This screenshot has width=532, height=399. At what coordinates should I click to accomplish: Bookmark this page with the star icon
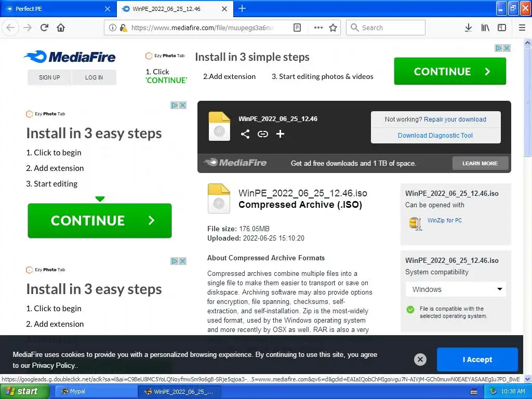tap(333, 28)
